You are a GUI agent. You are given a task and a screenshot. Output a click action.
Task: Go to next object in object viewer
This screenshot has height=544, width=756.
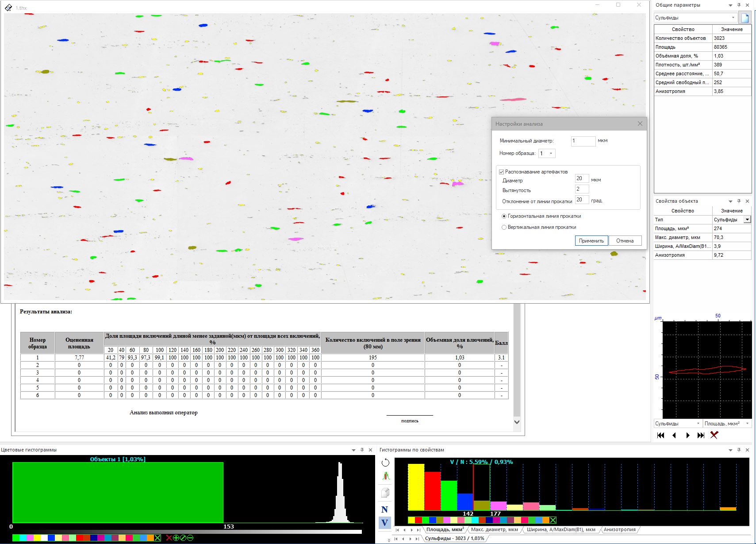pyautogui.click(x=687, y=435)
